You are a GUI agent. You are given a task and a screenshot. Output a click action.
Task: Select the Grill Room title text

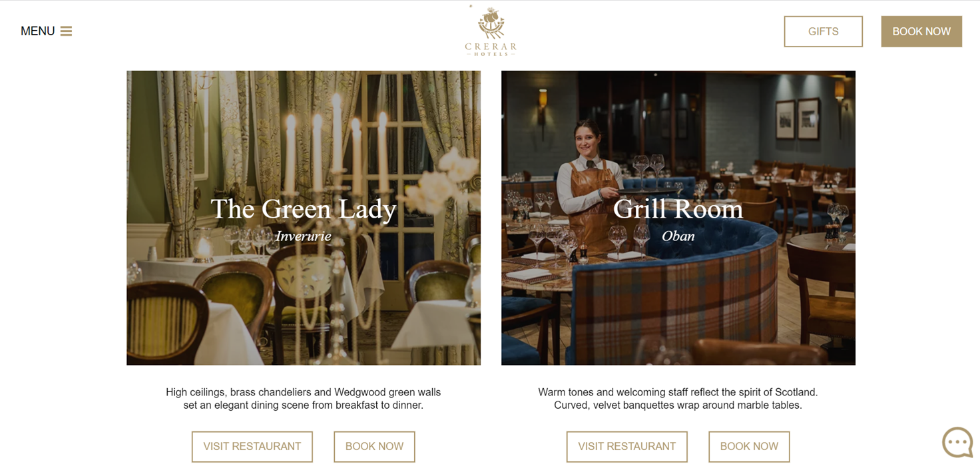(x=678, y=209)
